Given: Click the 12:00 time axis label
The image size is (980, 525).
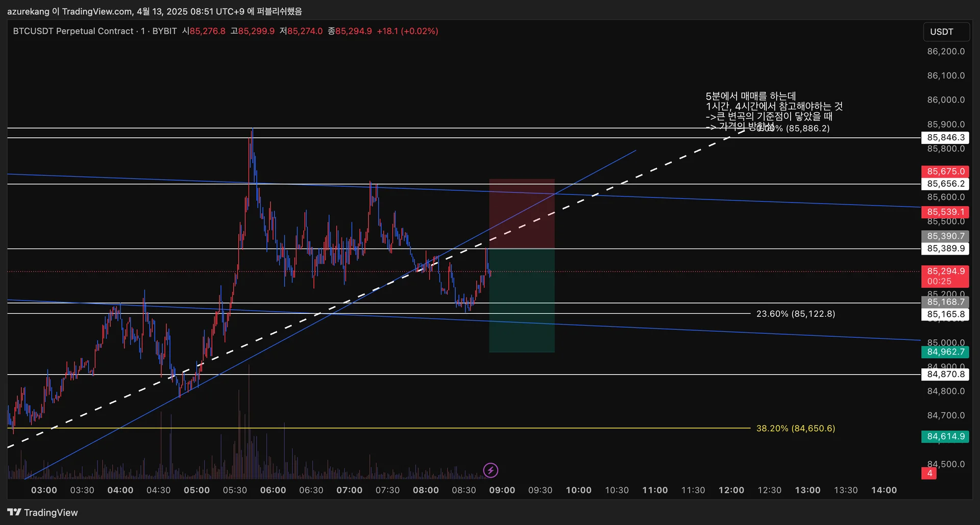Looking at the screenshot, I should pyautogui.click(x=731, y=490).
